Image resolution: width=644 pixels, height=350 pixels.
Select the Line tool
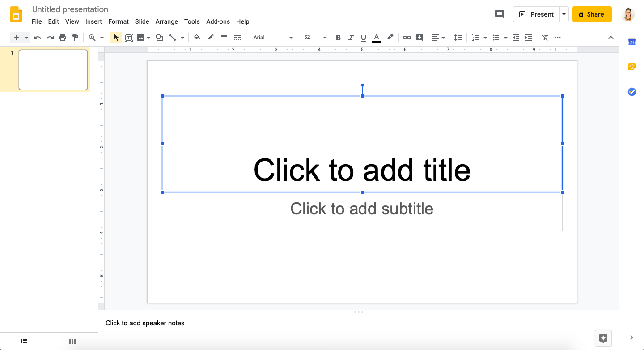pyautogui.click(x=173, y=38)
